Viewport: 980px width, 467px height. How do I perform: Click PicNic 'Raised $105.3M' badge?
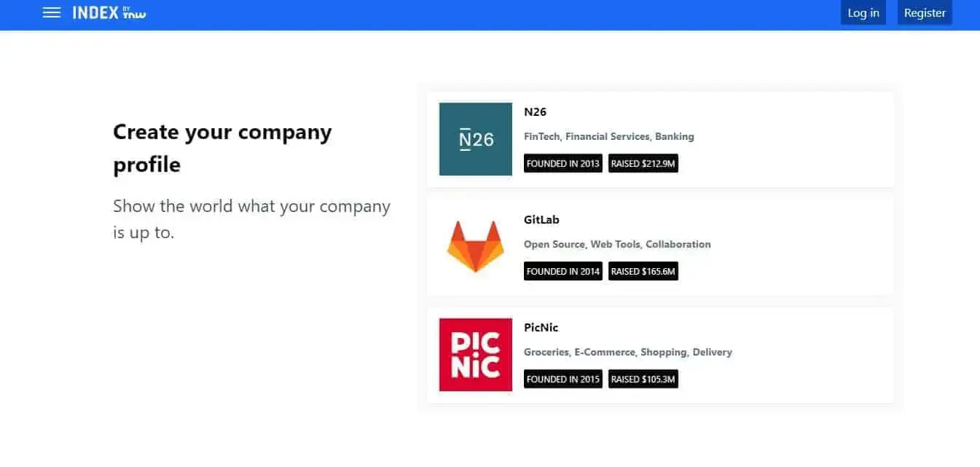[643, 380]
